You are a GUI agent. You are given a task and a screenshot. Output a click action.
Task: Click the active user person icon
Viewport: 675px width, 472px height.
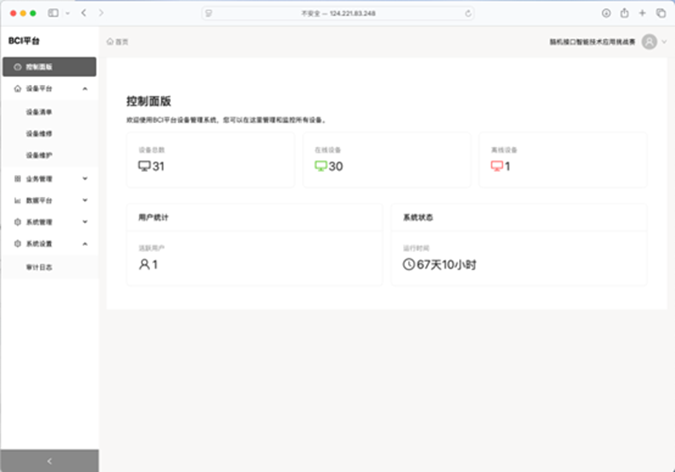pos(144,264)
